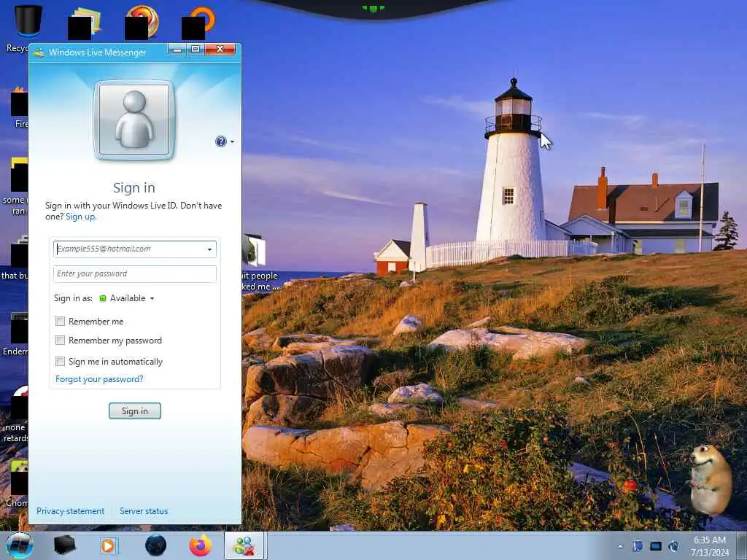Focus the Example555@hotmail.com email field
Screen dimensions: 747x560
(x=135, y=249)
